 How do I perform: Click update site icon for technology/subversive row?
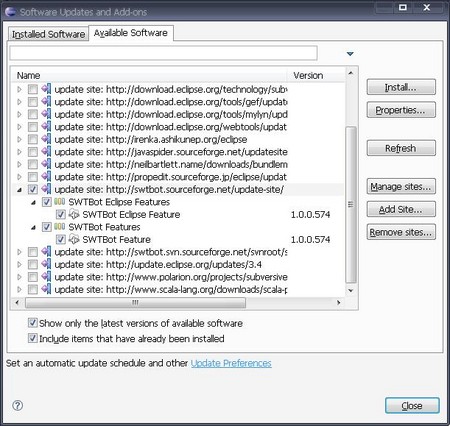(x=46, y=89)
